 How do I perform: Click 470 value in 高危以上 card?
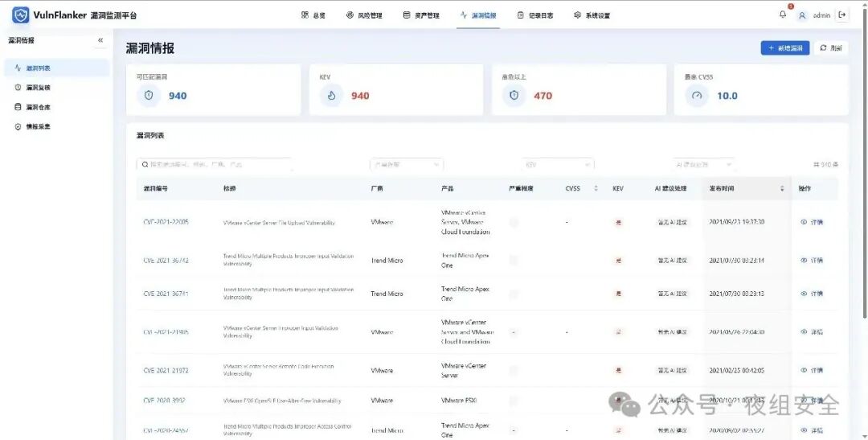pos(543,96)
